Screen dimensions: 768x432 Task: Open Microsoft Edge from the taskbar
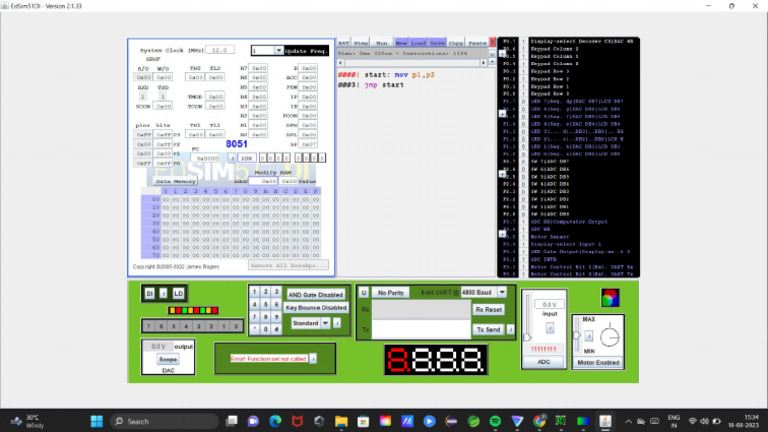pyautogui.click(x=275, y=421)
